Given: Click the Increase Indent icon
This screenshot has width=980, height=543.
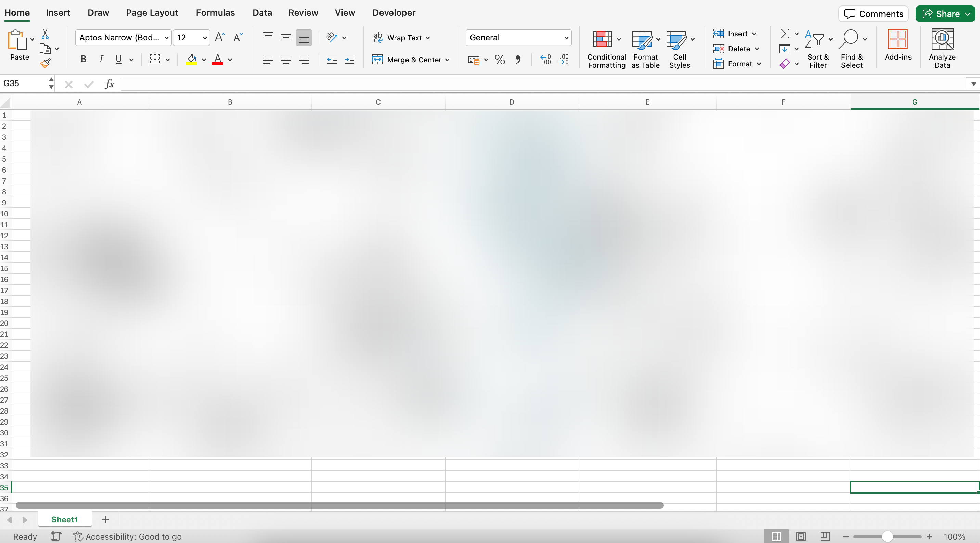Looking at the screenshot, I should (x=349, y=59).
